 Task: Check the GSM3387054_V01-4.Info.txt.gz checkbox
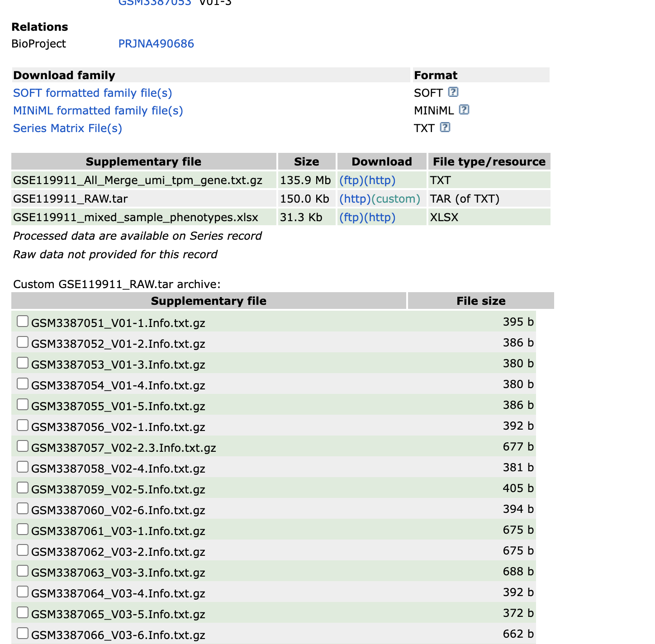pos(23,384)
